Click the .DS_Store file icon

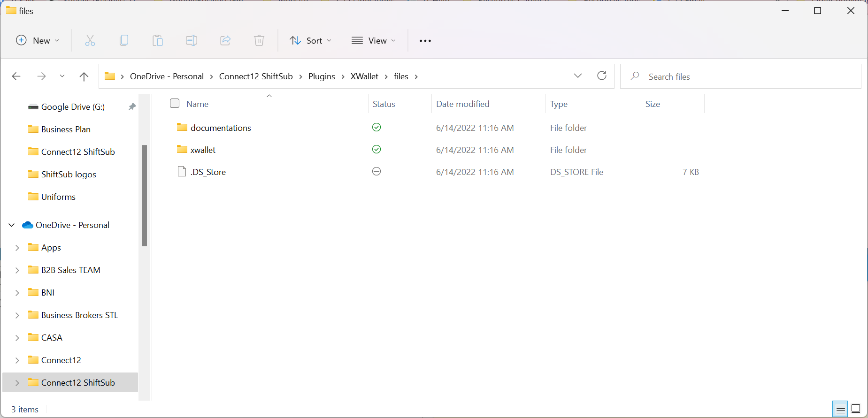point(182,171)
